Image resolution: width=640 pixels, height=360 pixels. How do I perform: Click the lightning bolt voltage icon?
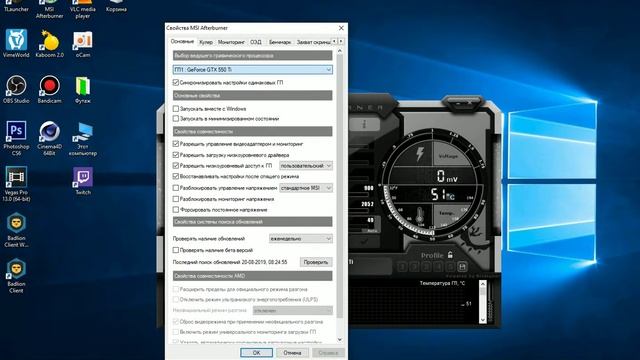(419, 154)
